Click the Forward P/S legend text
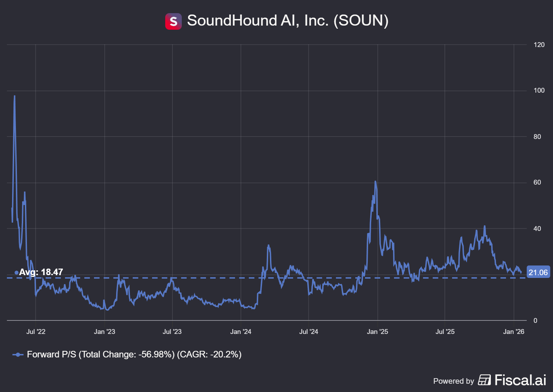This screenshot has width=553, height=392. point(134,355)
